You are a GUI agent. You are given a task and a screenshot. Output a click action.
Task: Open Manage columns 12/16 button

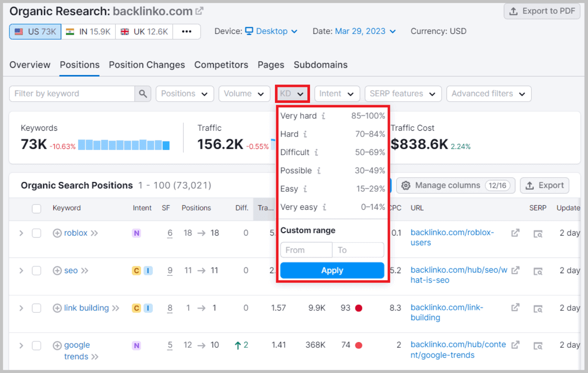click(x=456, y=185)
